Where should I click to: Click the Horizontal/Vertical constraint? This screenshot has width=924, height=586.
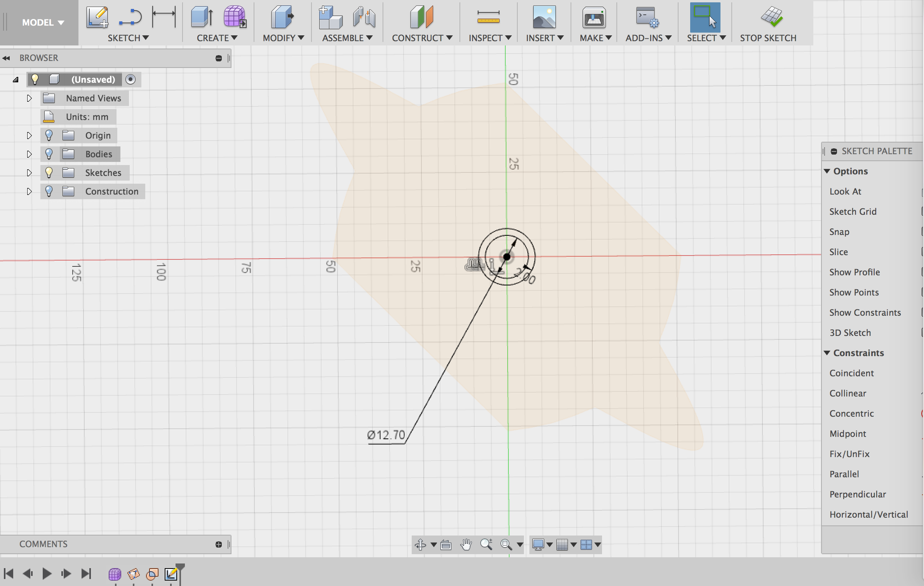tap(868, 515)
